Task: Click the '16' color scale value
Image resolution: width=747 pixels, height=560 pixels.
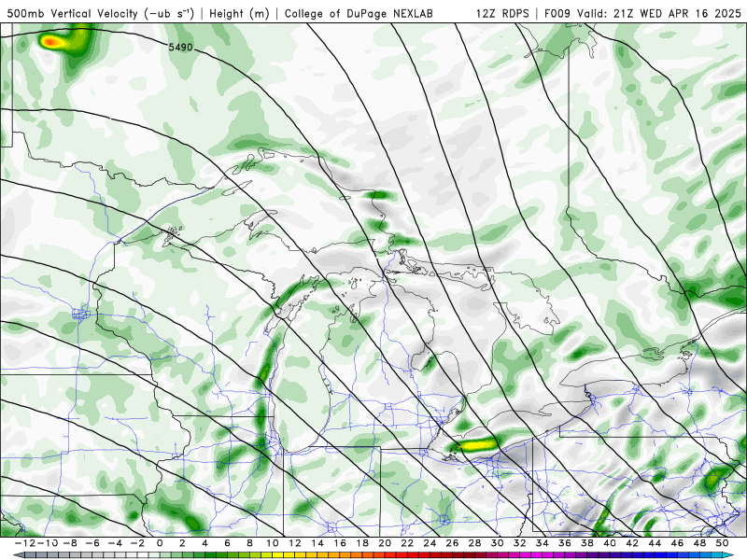Action: click(x=340, y=543)
